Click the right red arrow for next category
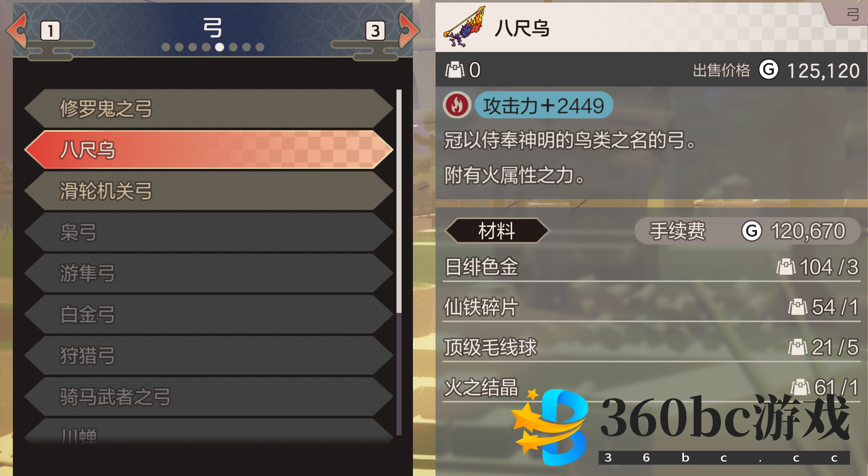 tap(409, 30)
